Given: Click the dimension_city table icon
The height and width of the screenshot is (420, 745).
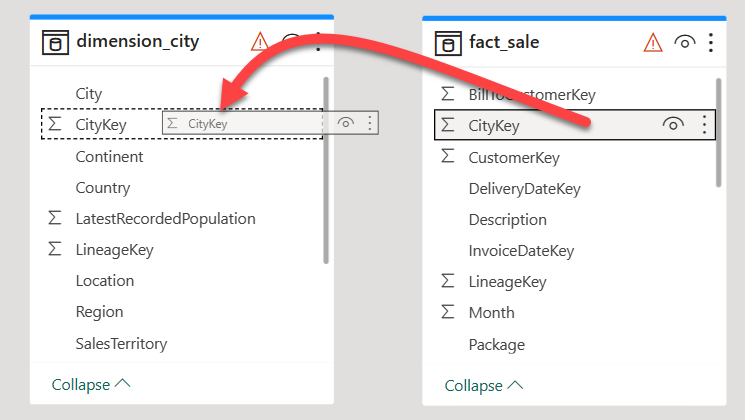Looking at the screenshot, I should [x=55, y=42].
